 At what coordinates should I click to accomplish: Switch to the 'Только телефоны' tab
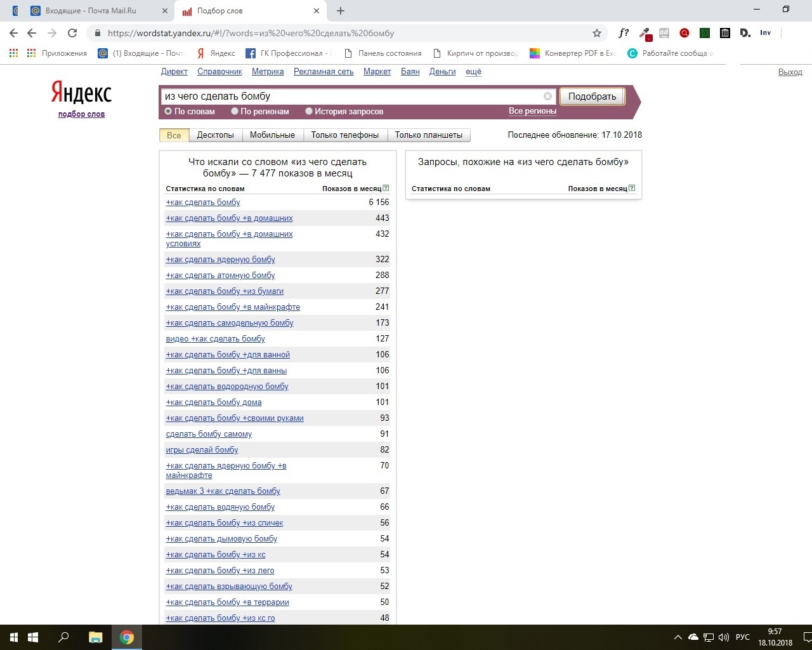(344, 135)
